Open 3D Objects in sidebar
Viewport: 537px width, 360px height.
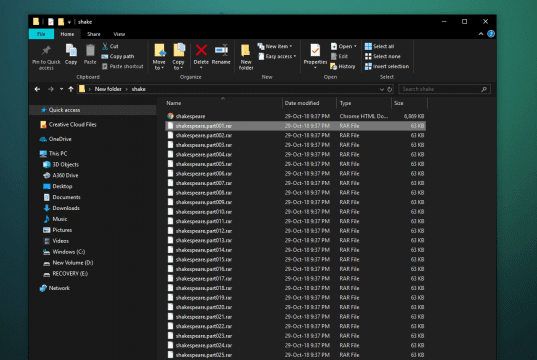pyautogui.click(x=61, y=164)
